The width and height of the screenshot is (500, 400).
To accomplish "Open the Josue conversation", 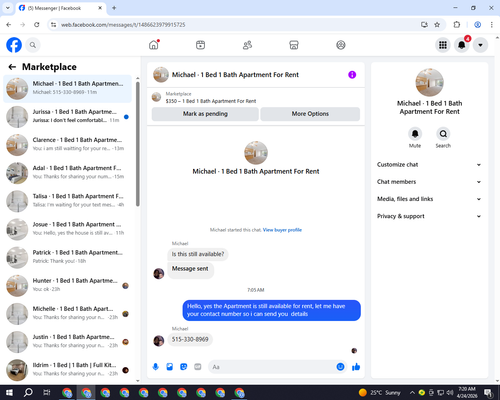I will [x=67, y=230].
